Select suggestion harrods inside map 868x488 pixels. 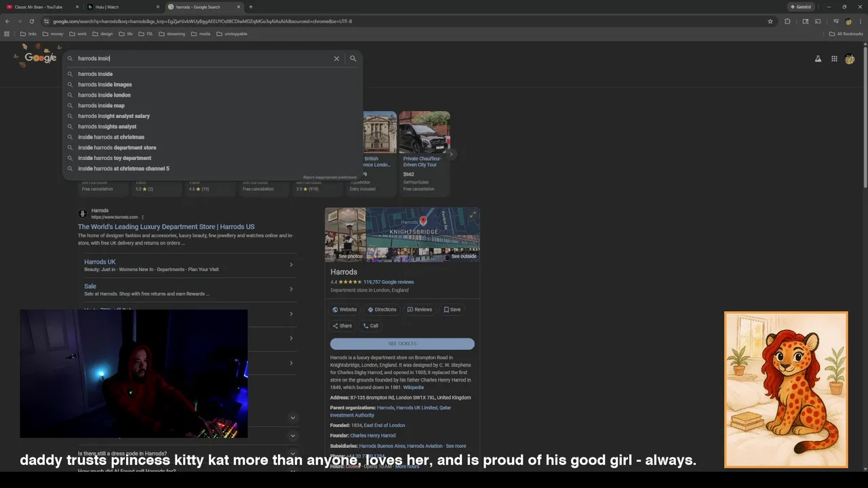212,106
